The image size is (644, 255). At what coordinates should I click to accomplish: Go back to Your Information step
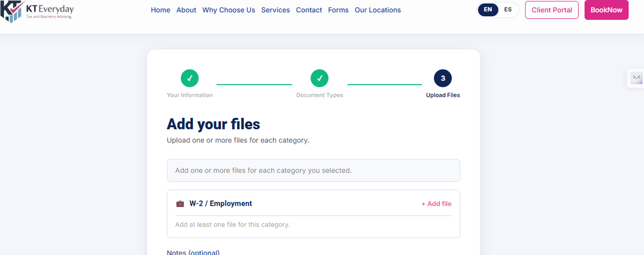tap(190, 78)
